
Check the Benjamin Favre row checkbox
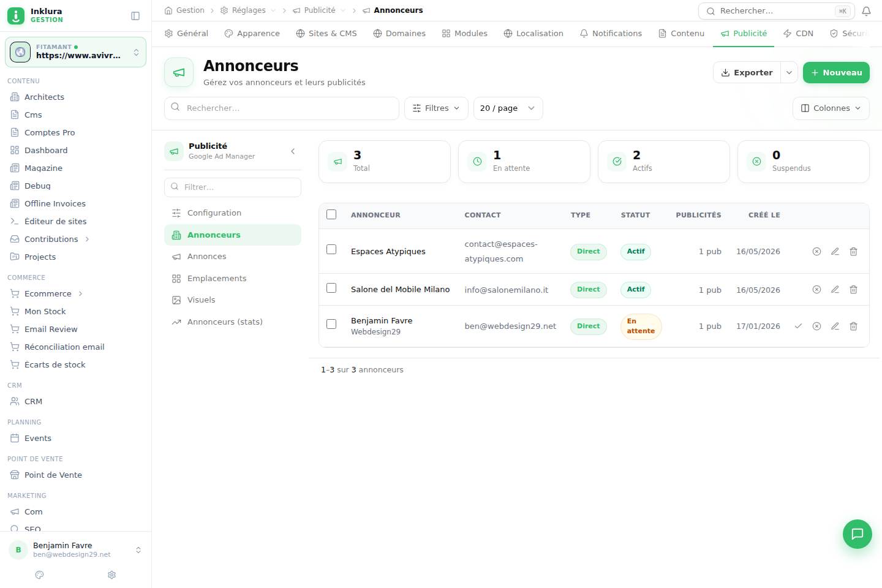pos(331,324)
